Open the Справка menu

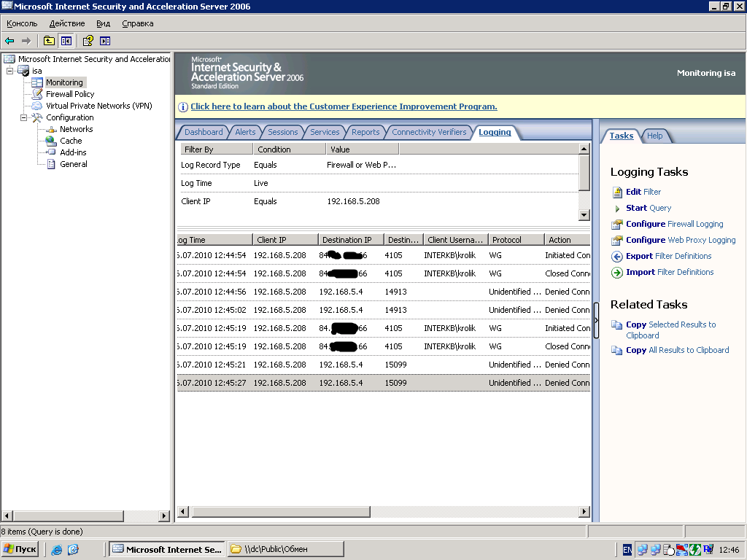tap(138, 23)
